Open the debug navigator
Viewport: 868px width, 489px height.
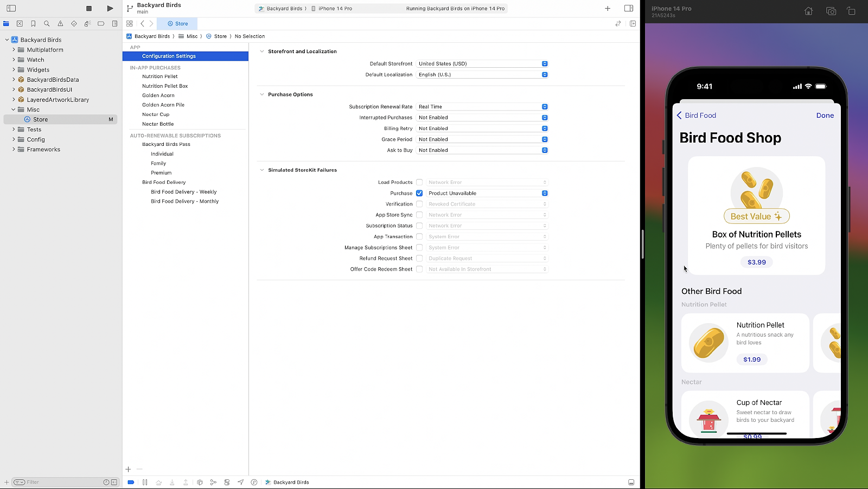(x=87, y=24)
